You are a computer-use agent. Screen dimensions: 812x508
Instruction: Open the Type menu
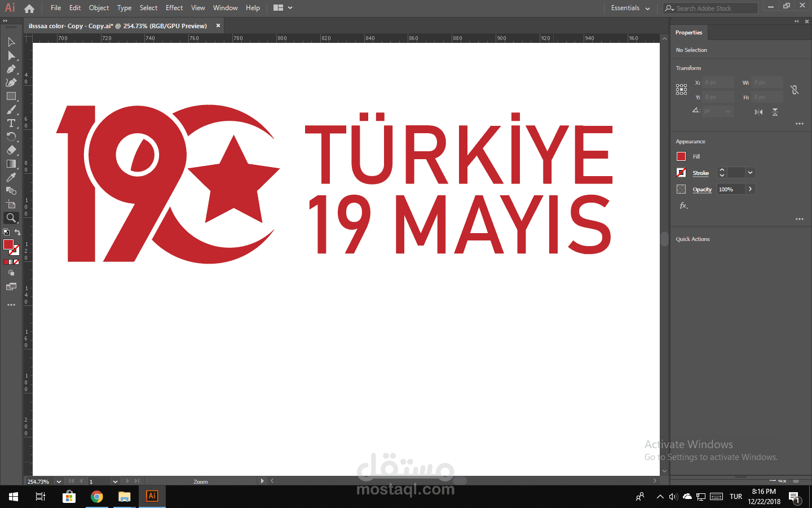[125, 8]
